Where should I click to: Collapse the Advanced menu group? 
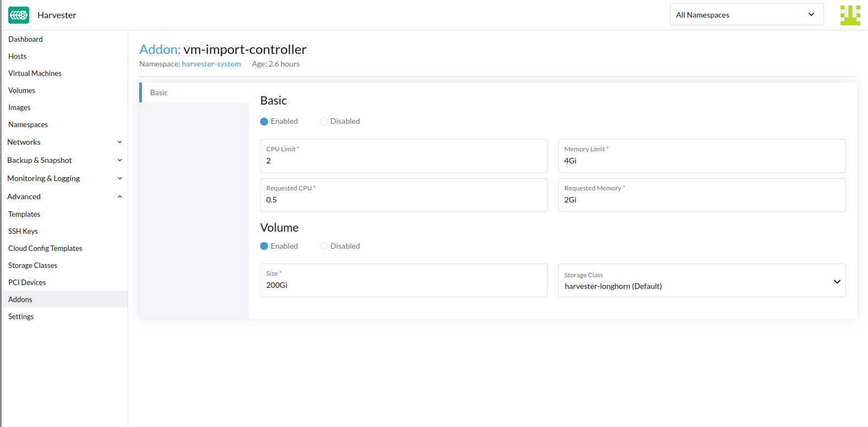64,196
